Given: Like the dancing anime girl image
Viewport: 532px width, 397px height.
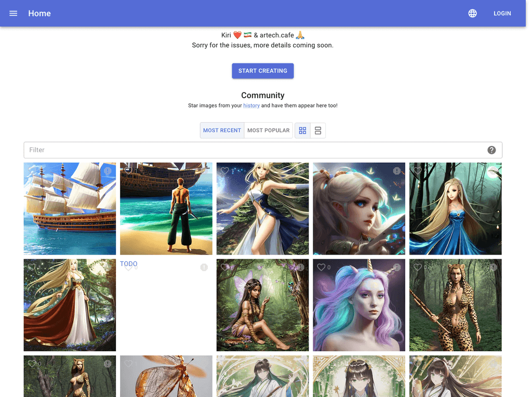Looking at the screenshot, I should (224, 171).
